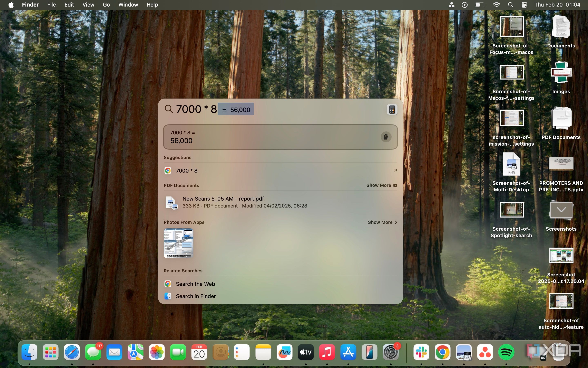The image size is (588, 368).
Task: Launch FaceTime from the Dock
Action: 178,352
